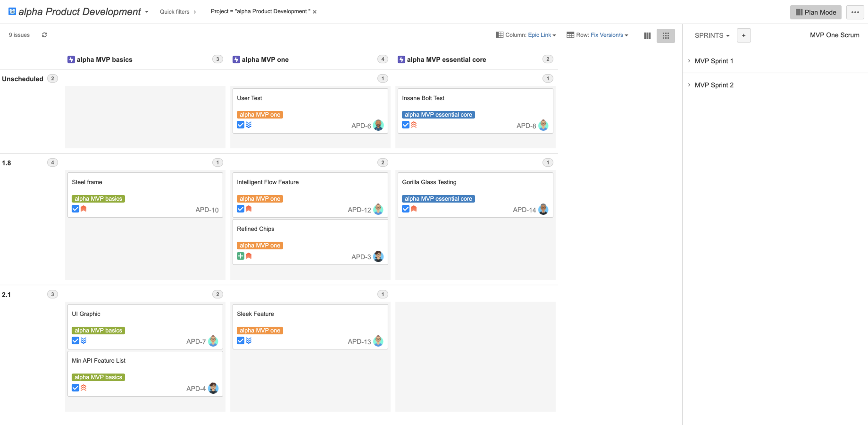Click the refresh icon next to "9 issues"
868x425 pixels.
click(x=44, y=34)
